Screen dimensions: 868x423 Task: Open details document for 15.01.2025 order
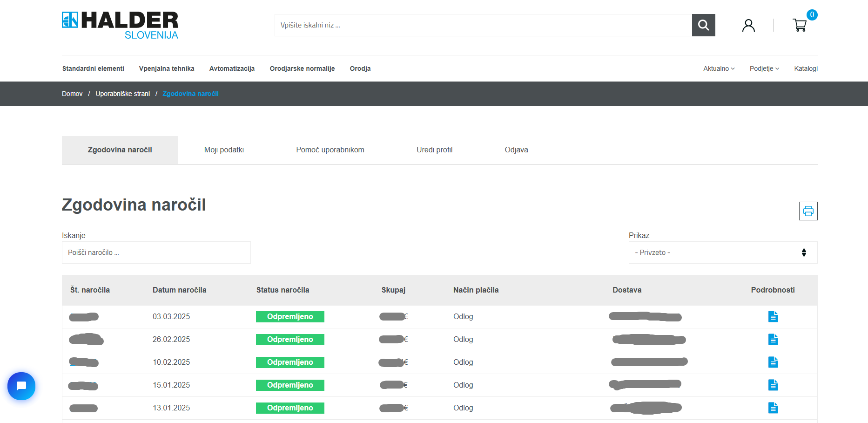[773, 385]
